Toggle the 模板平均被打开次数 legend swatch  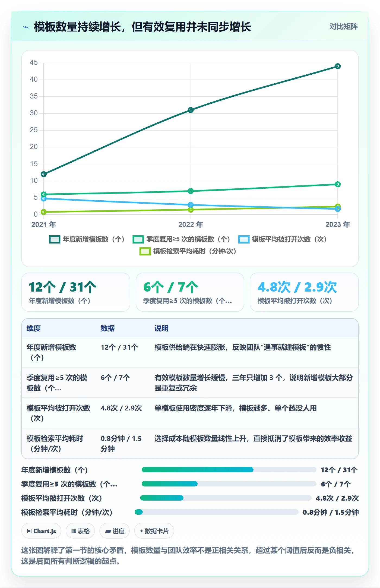244,239
